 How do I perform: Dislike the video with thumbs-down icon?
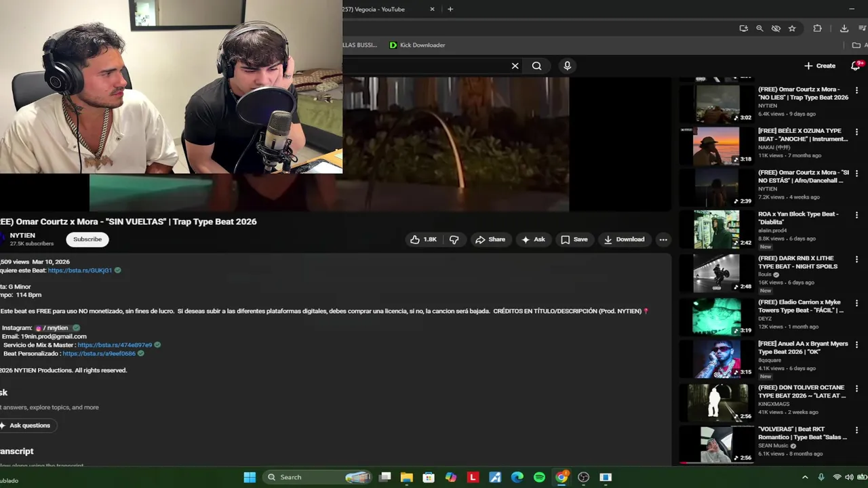coord(454,239)
